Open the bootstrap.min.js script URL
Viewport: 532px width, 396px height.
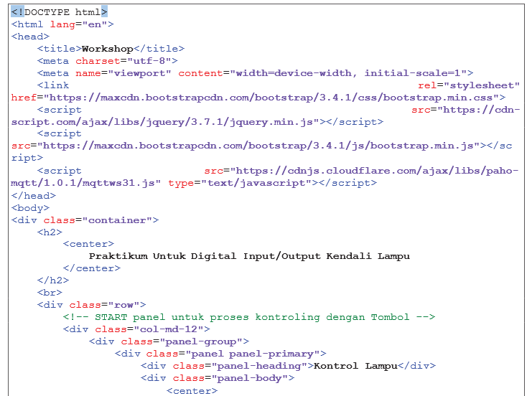click(x=258, y=146)
